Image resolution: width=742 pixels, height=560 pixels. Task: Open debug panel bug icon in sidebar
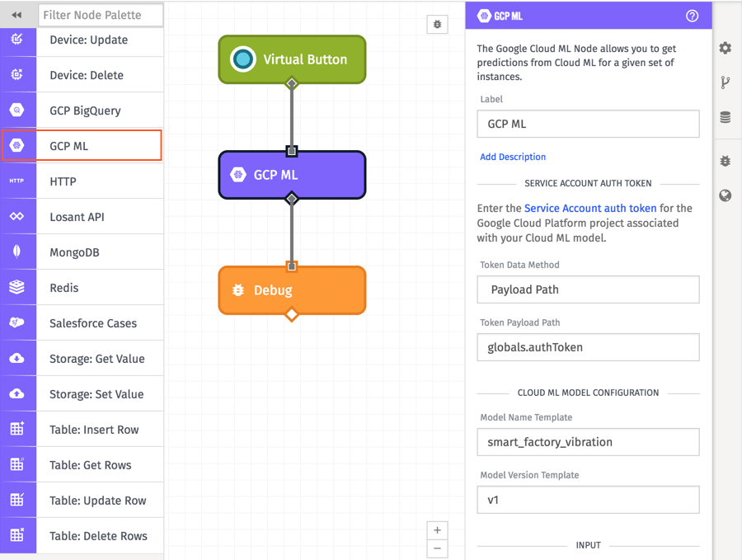tap(725, 161)
